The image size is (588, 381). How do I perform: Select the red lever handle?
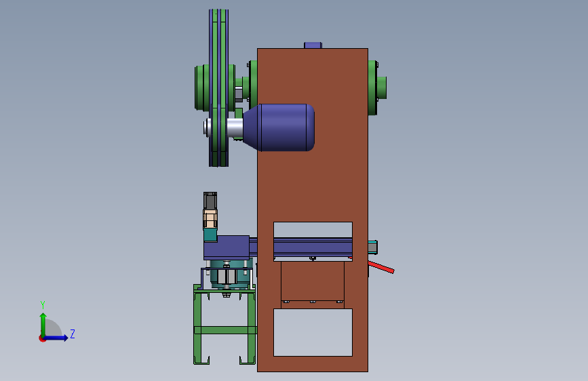point(380,267)
